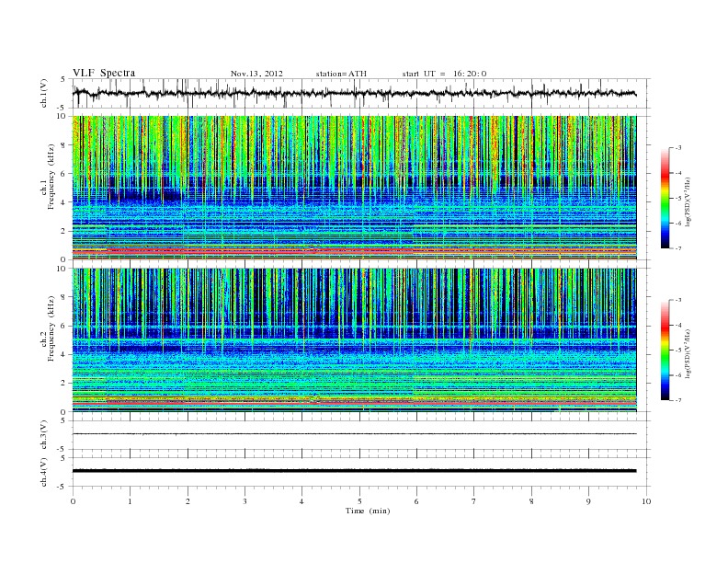Click the ch.4 voltage trace panel

361,472
